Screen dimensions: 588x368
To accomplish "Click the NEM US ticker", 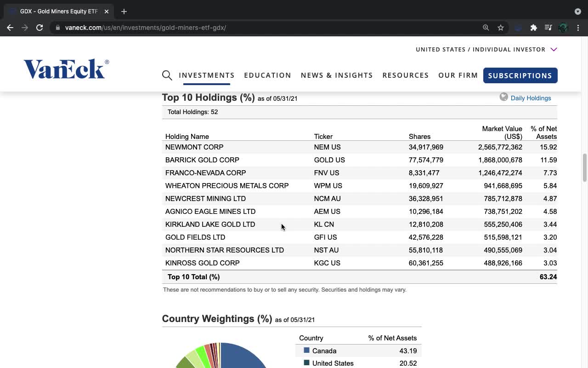I will coord(328,147).
